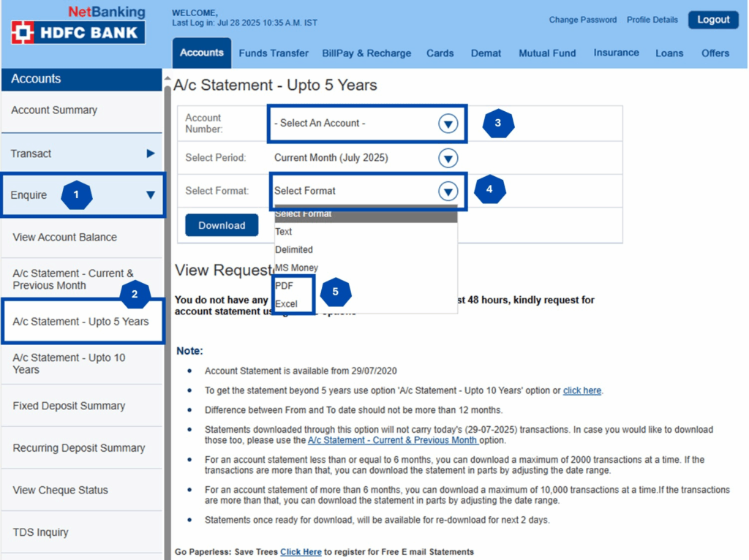Click the Download button
Image resolution: width=749 pixels, height=560 pixels.
tap(222, 225)
